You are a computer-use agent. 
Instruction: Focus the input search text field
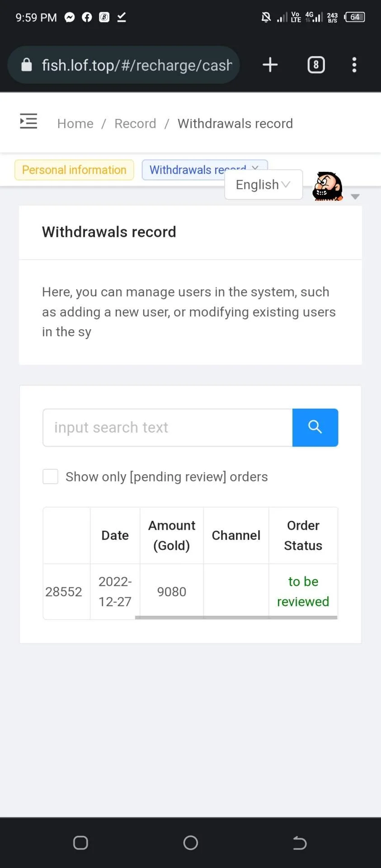(x=168, y=427)
